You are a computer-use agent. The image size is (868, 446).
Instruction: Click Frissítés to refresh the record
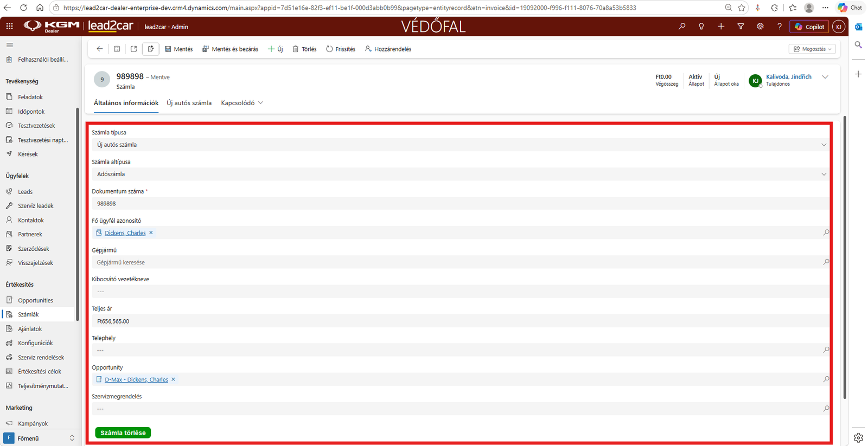pos(341,49)
